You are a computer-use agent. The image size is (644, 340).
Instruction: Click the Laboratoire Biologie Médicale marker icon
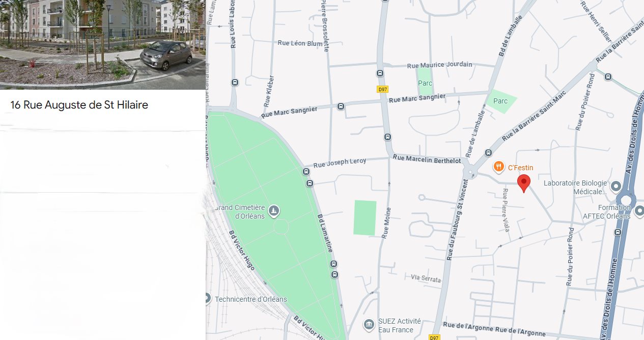[616, 187]
